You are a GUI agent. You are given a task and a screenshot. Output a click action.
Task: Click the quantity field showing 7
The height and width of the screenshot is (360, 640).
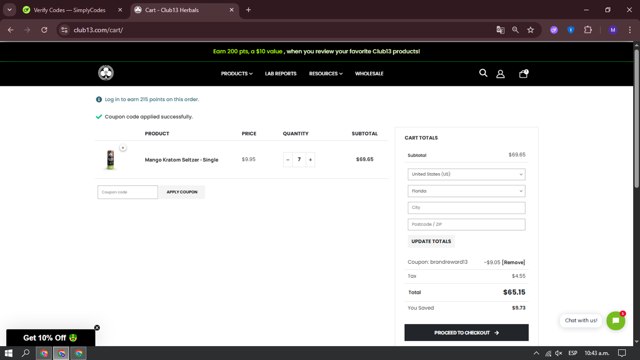click(x=299, y=160)
